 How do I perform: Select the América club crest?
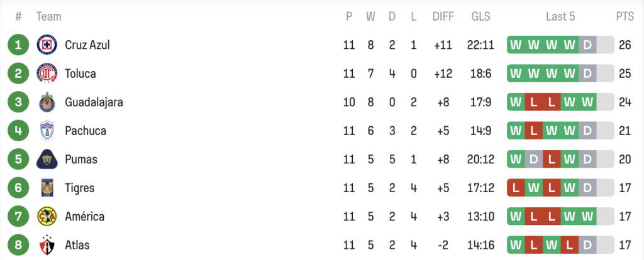47,217
